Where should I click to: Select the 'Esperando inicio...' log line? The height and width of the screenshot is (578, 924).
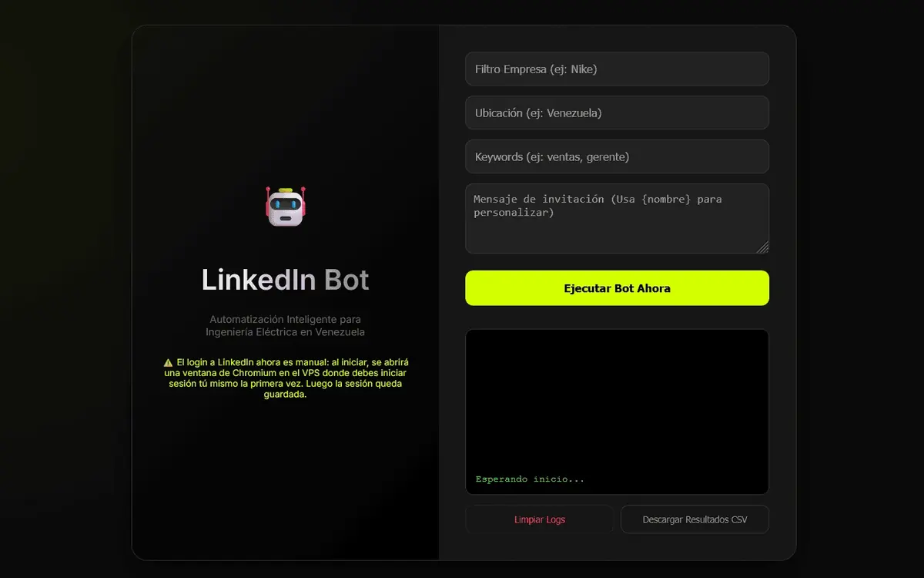click(x=530, y=479)
